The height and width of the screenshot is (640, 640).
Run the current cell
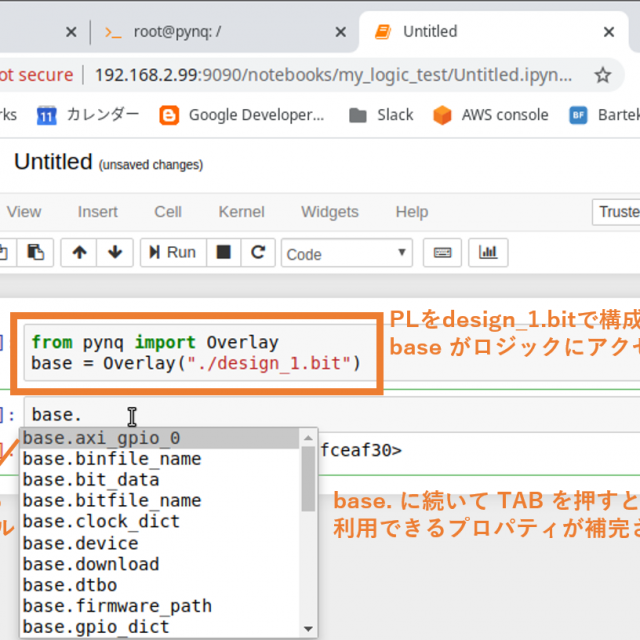(x=171, y=253)
